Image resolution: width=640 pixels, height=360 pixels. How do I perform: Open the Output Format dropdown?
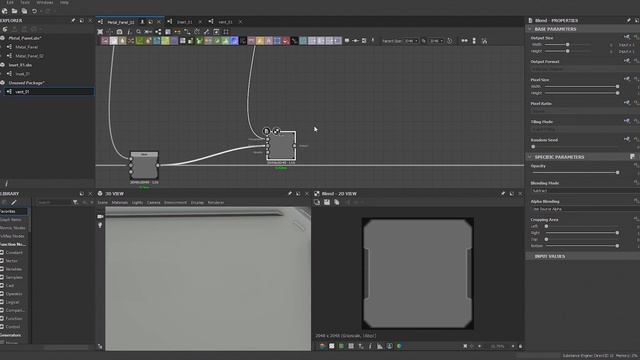[584, 69]
